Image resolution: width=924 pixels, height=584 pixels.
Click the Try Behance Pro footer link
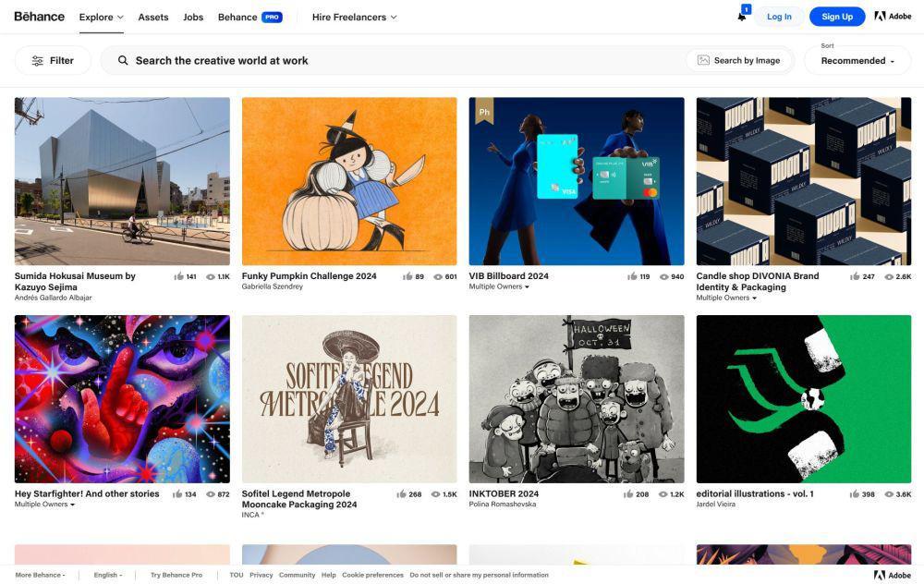176,575
